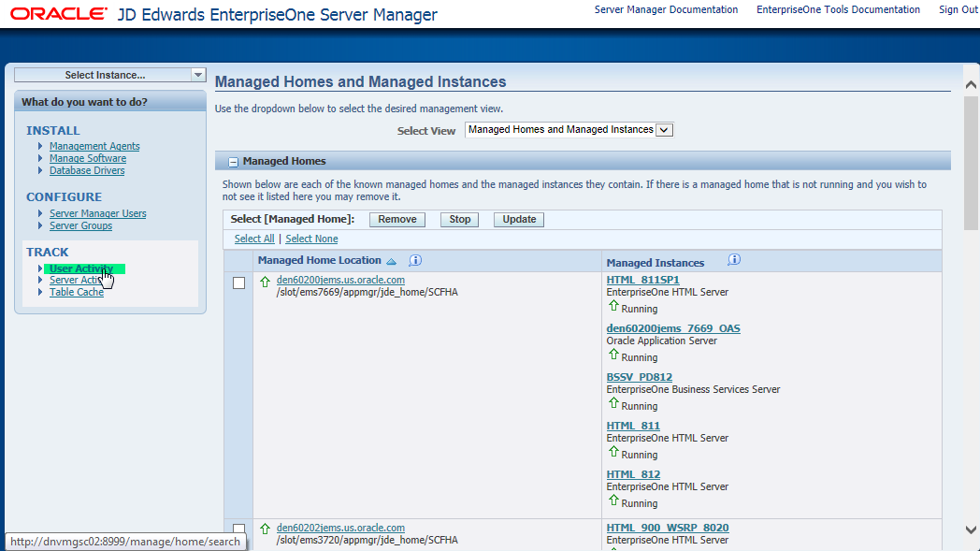Image resolution: width=980 pixels, height=551 pixels.
Task: Tick checkbox for den60200jems.us.oracle.com home
Action: tap(238, 283)
